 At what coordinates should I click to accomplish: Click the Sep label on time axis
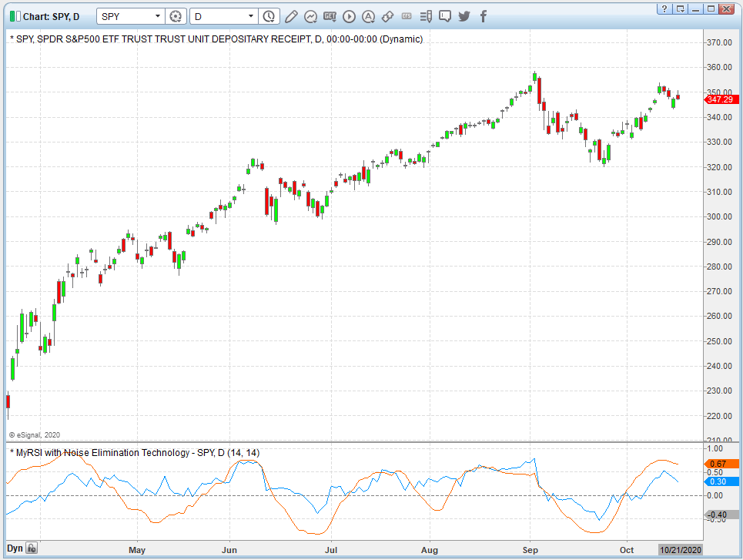(x=530, y=550)
